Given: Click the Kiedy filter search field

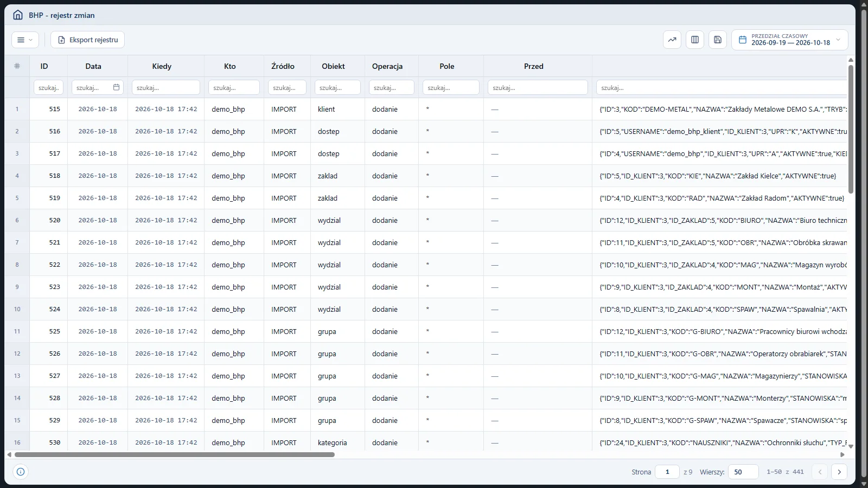Looking at the screenshot, I should [166, 87].
